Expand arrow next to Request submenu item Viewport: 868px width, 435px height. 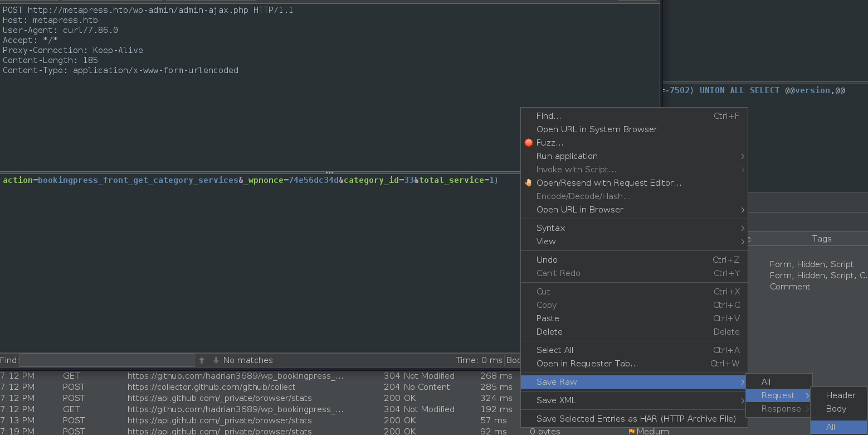pyautogui.click(x=807, y=395)
